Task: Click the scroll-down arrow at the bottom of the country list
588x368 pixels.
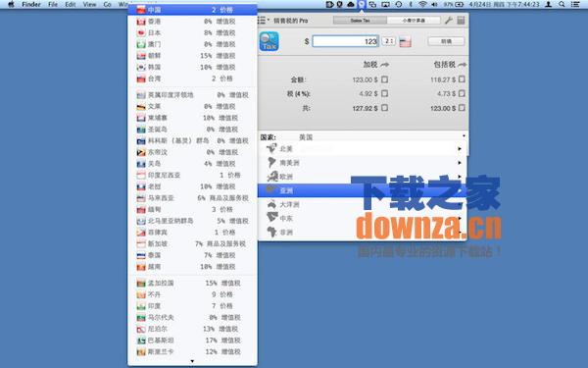Action: pos(192,361)
